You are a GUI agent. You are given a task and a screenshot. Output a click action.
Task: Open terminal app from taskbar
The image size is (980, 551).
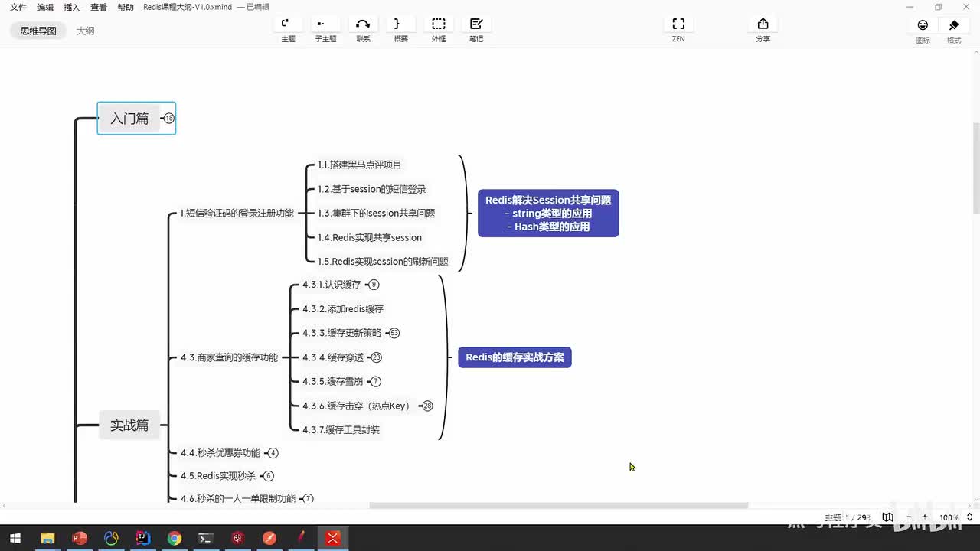pos(206,538)
